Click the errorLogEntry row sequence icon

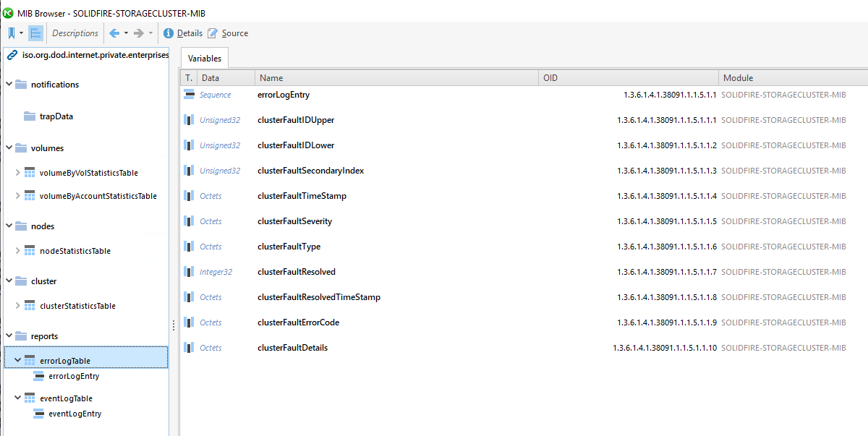[x=190, y=95]
